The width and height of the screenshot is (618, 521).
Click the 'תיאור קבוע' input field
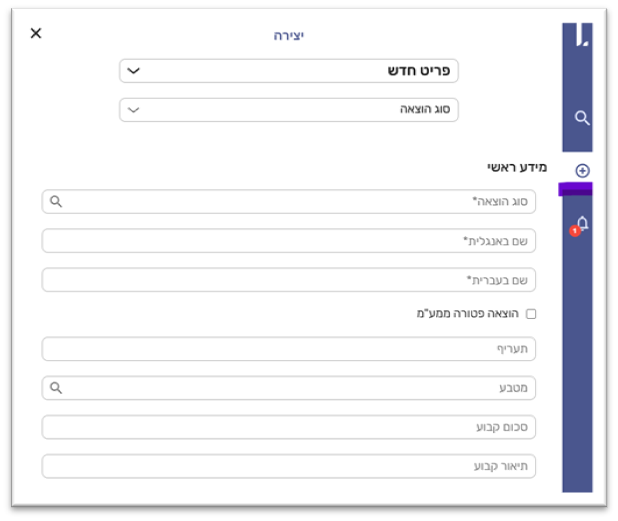tap(288, 467)
